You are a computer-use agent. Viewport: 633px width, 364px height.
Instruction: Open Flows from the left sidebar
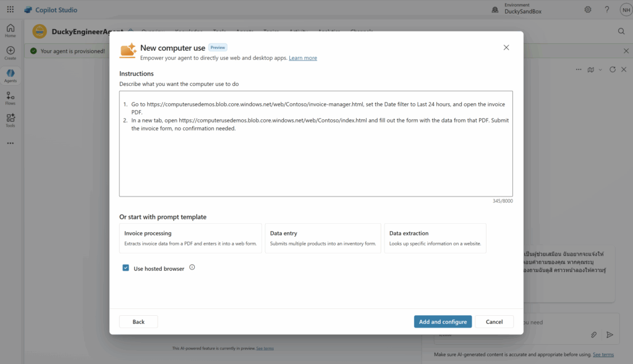tap(11, 98)
